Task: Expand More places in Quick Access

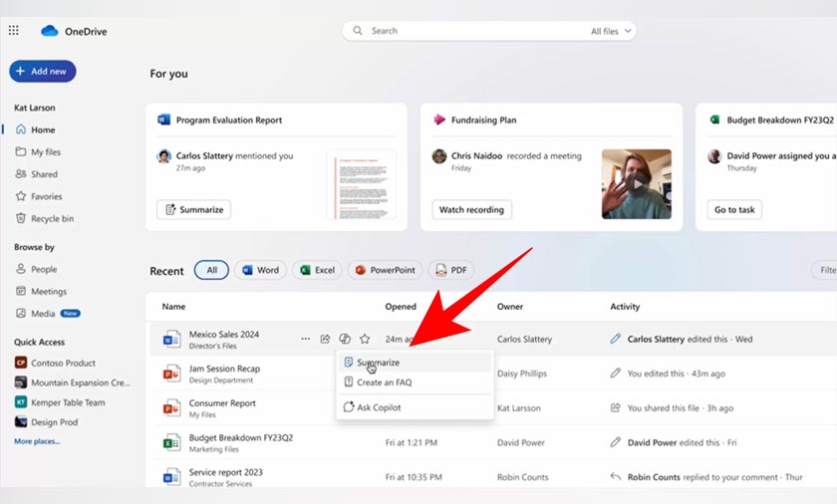Action: click(x=36, y=440)
